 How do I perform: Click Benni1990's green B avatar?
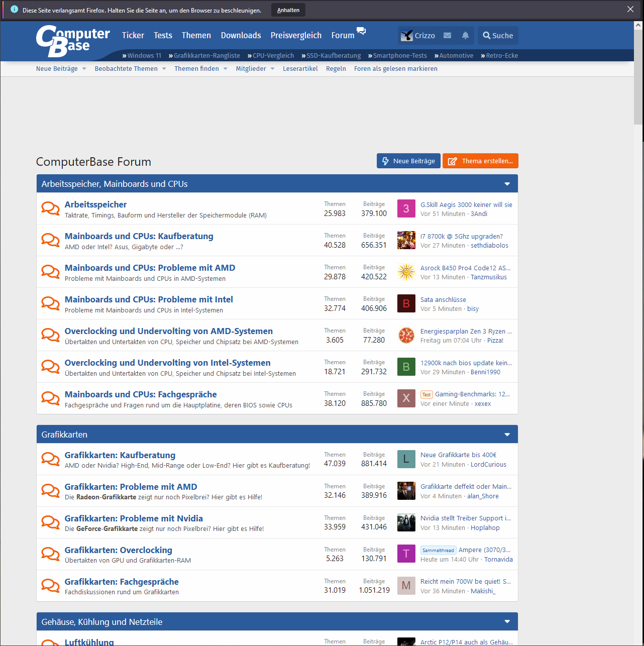click(406, 367)
